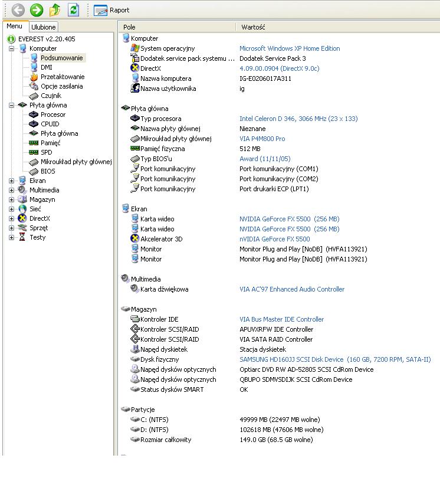Click the BIOS chip icon in tree
The image size is (440, 504).
click(34, 171)
